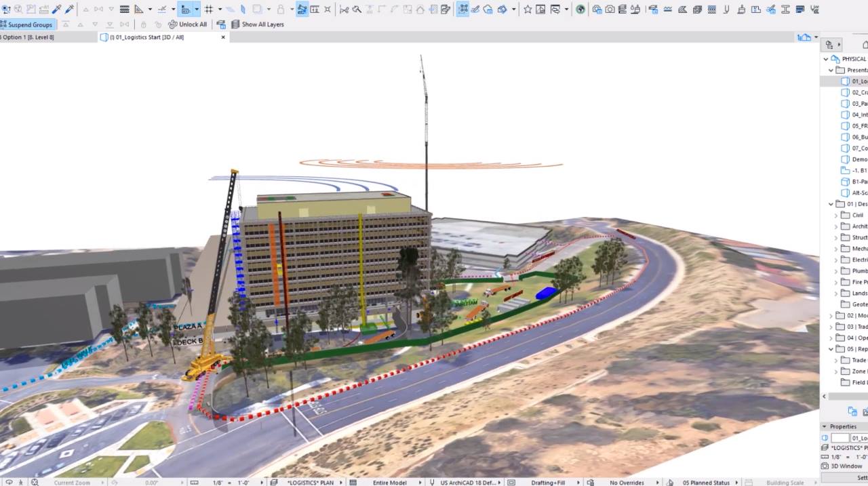Open the LOGISTICS PLAN layer combination dropdown
This screenshot has height=486, width=868.
point(311,482)
